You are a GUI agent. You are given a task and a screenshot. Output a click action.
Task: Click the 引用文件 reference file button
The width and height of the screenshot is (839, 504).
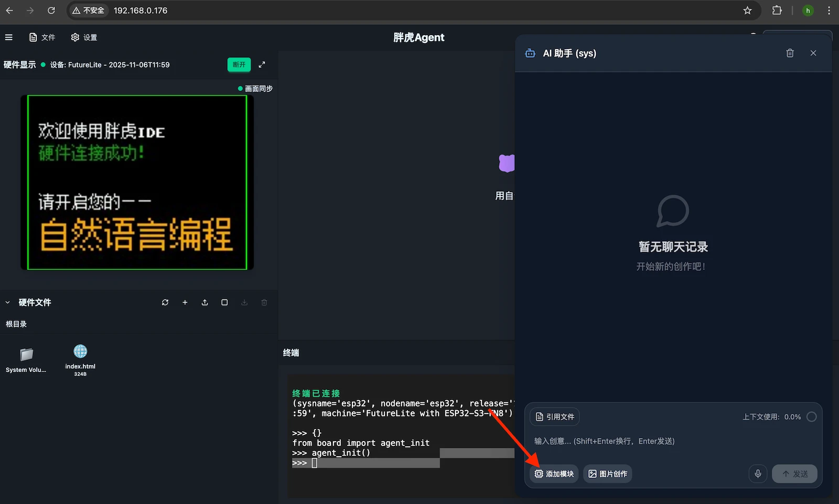(554, 417)
